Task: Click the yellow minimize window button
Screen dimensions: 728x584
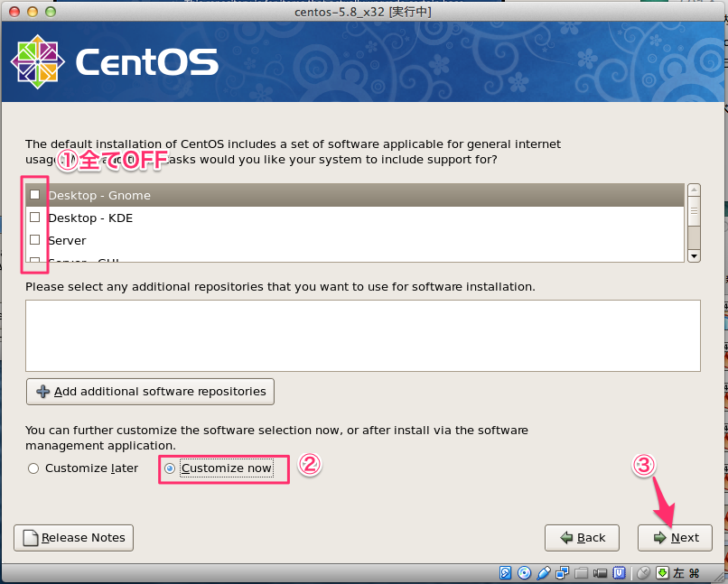Action: [x=33, y=12]
